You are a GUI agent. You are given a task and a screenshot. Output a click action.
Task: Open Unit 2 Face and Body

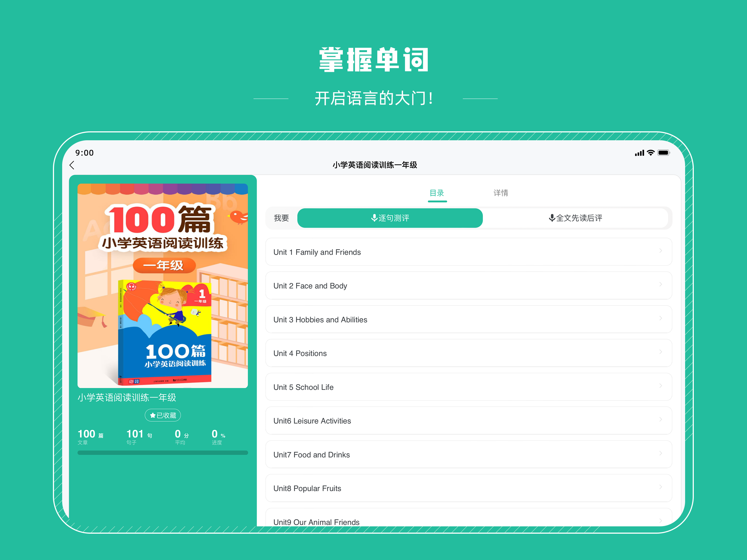tap(469, 286)
